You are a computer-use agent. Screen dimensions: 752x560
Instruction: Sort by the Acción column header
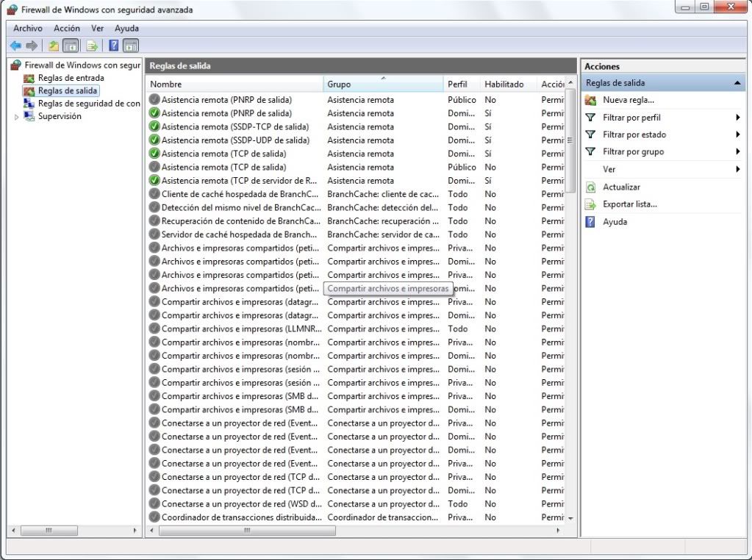coord(551,84)
